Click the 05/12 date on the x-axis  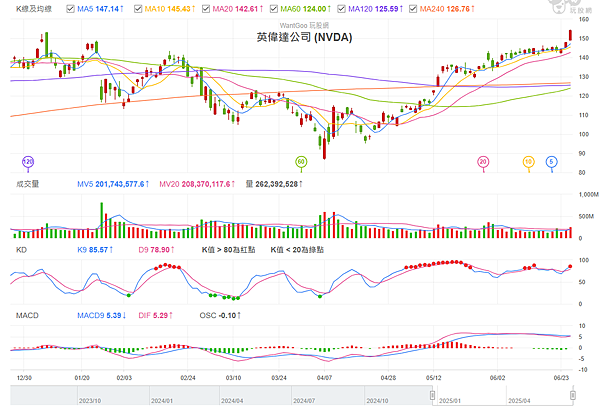434,378
